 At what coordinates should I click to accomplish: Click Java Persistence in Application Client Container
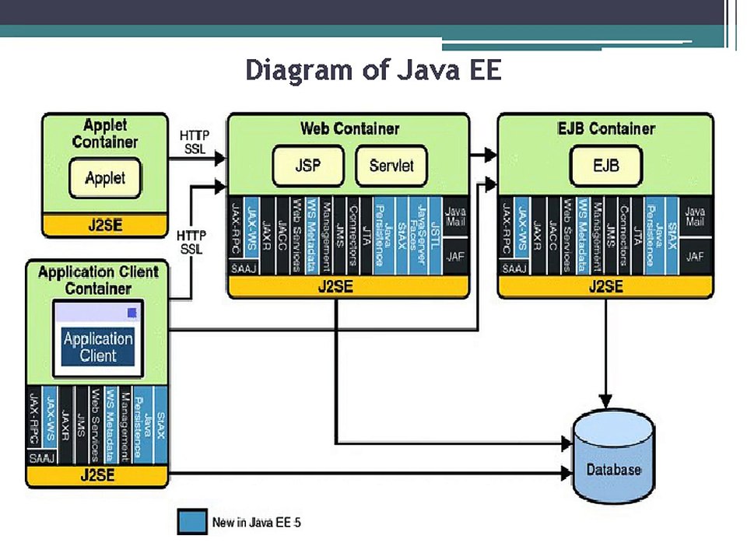[x=142, y=425]
